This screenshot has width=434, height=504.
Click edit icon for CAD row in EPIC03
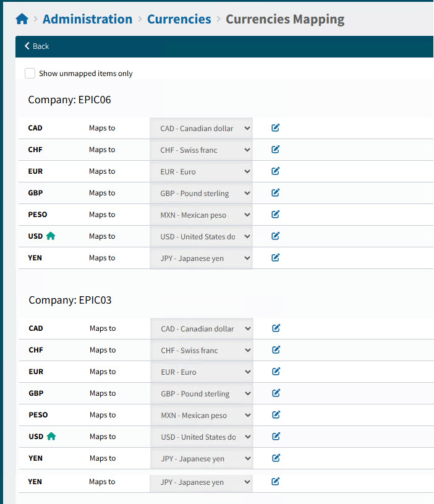pos(276,328)
